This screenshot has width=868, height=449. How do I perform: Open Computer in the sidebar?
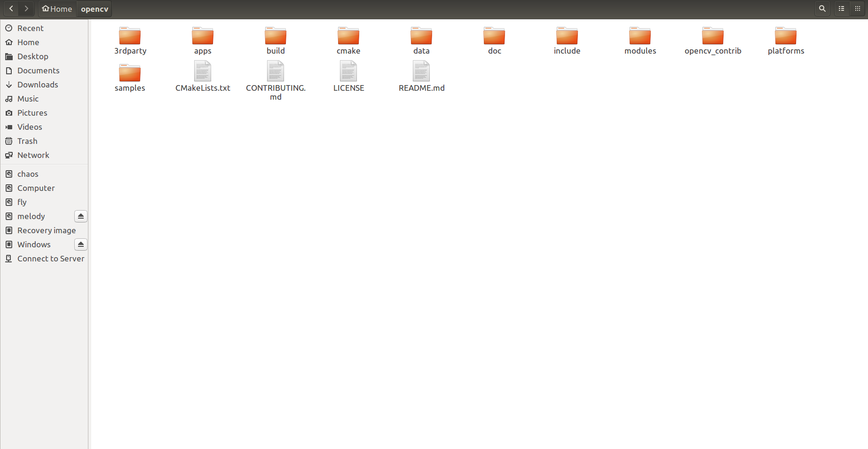[44, 188]
